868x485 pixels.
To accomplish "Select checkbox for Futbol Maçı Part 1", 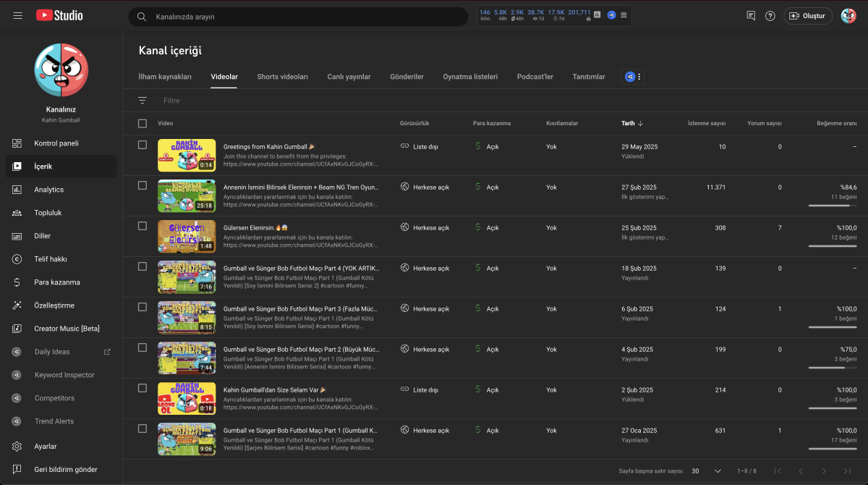I will tap(142, 429).
